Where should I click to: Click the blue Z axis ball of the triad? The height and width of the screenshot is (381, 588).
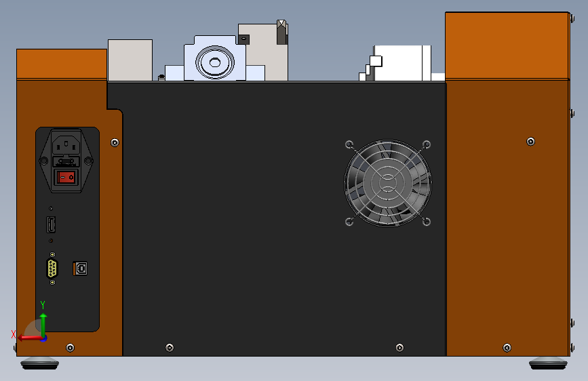tap(44, 338)
